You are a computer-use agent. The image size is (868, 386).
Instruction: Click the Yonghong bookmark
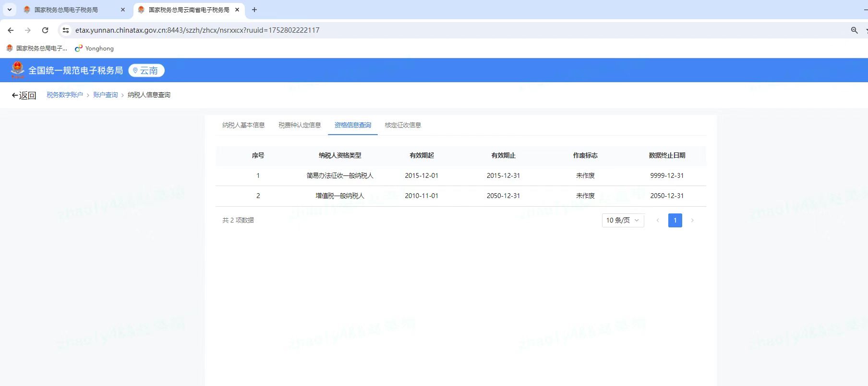pos(95,49)
